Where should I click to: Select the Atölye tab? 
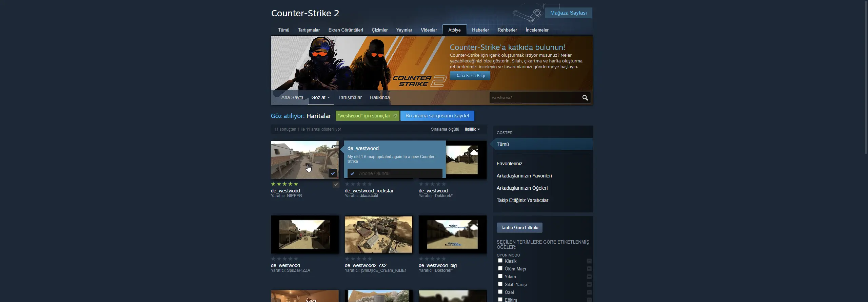click(454, 30)
